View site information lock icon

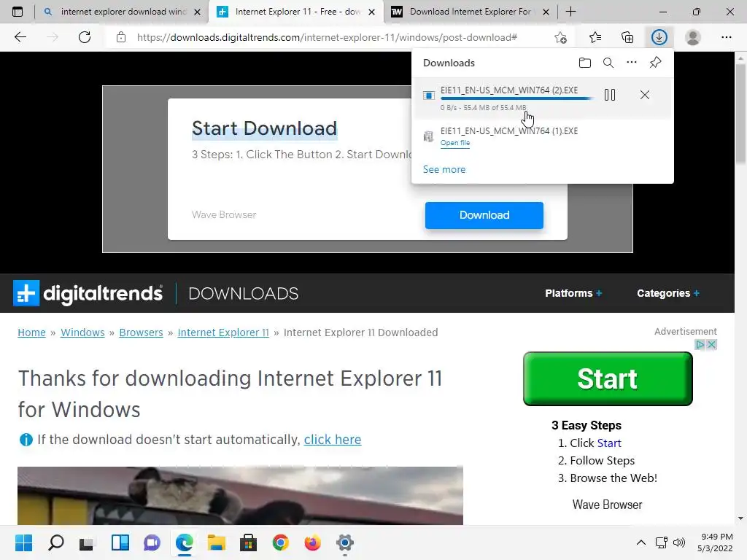pyautogui.click(x=121, y=37)
